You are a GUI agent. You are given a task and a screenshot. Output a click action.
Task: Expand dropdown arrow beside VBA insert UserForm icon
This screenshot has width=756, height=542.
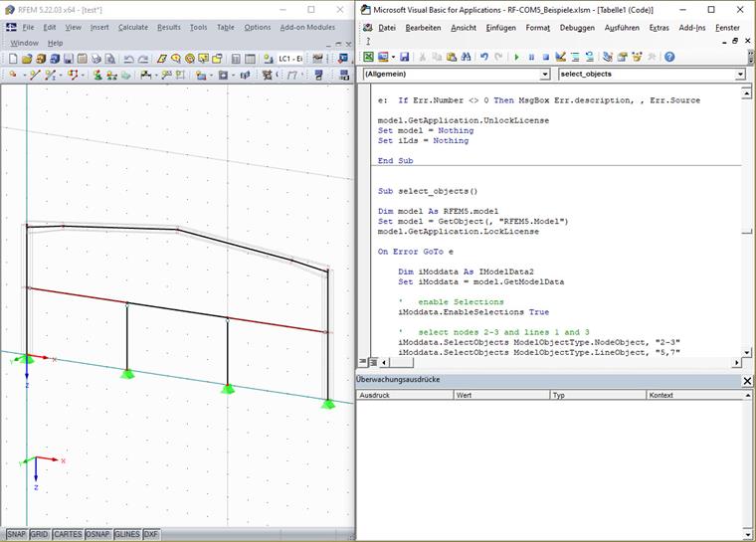(394, 57)
